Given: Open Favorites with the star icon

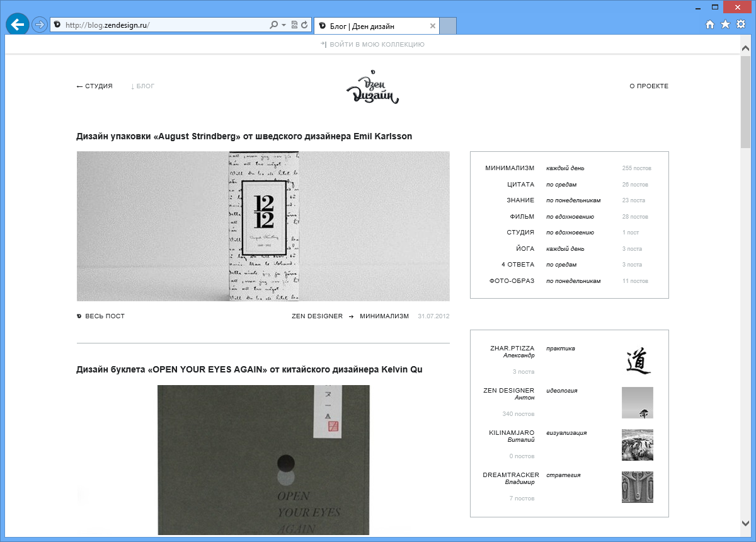Looking at the screenshot, I should [725, 25].
